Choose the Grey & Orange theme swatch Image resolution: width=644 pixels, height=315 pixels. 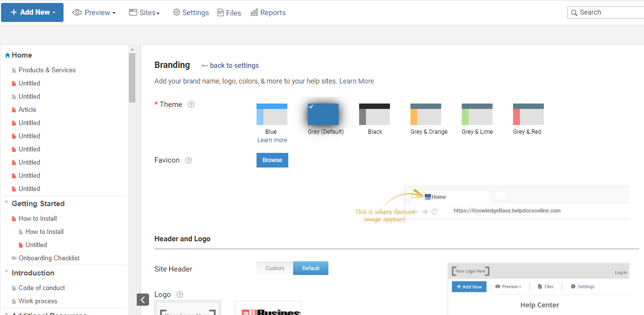point(426,114)
